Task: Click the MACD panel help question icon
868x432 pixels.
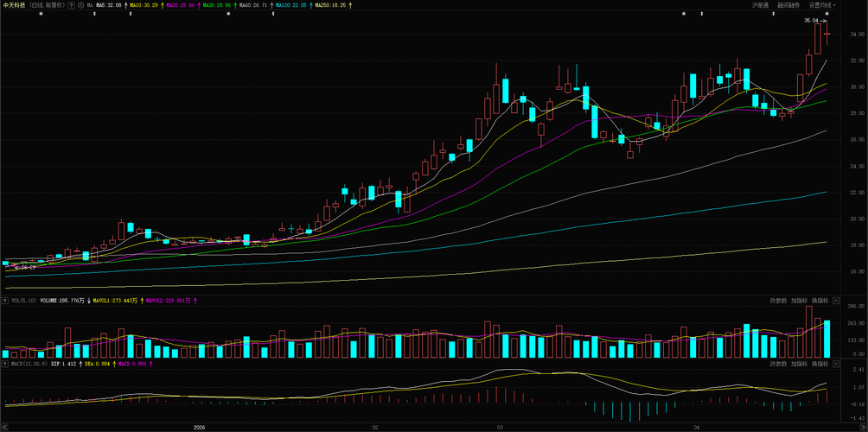Action: [5, 365]
